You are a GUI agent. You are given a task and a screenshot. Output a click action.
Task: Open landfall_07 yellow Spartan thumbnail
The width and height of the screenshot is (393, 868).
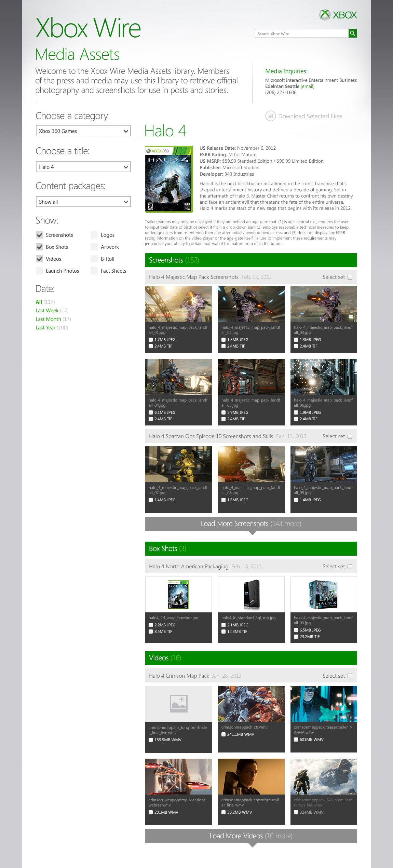coord(178,464)
